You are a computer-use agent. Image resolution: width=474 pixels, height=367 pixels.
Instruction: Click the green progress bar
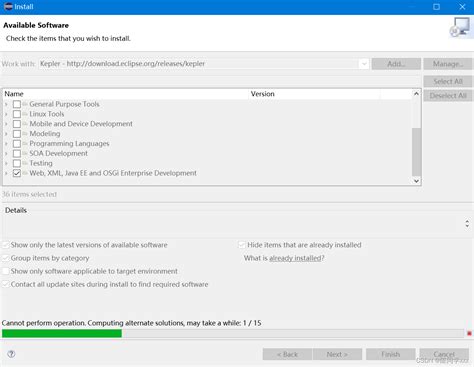(62, 333)
